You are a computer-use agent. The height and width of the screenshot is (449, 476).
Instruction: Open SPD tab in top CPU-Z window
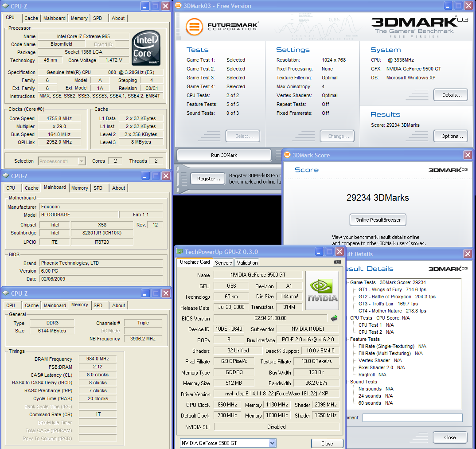98,18
